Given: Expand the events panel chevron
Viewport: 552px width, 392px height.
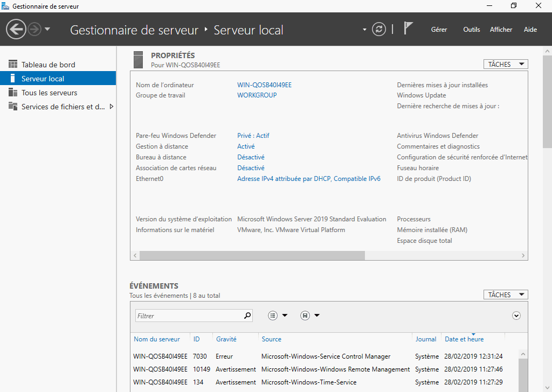Looking at the screenshot, I should click(x=516, y=316).
